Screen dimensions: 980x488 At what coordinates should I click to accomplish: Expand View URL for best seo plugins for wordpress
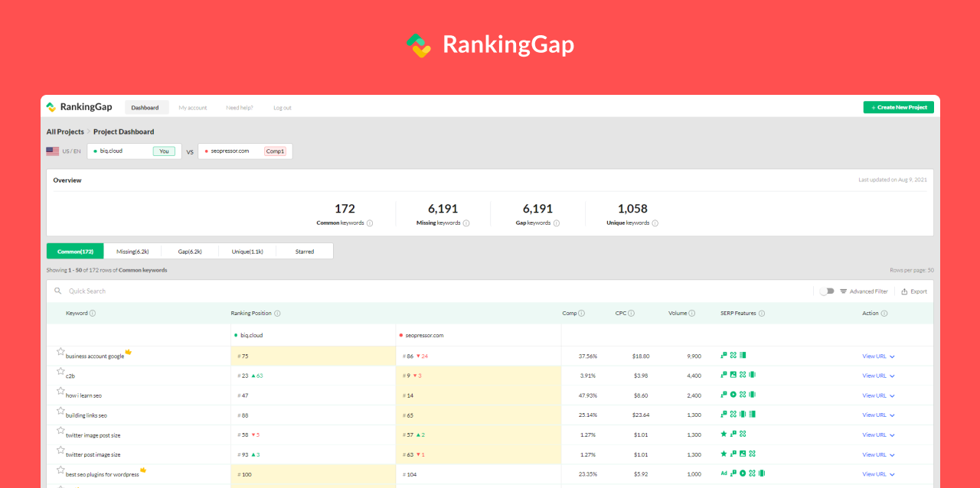coord(878,474)
